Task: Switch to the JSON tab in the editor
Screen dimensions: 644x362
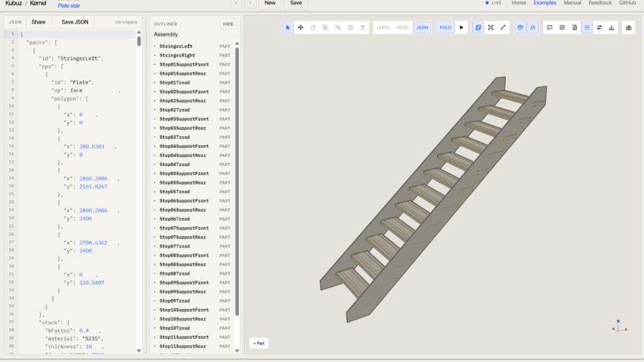Action: (15, 22)
